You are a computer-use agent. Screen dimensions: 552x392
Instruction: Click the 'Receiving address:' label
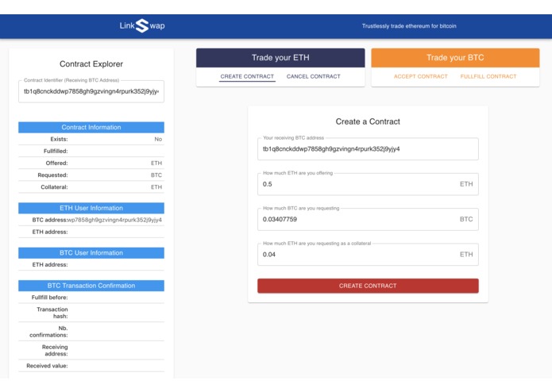pyautogui.click(x=55, y=350)
